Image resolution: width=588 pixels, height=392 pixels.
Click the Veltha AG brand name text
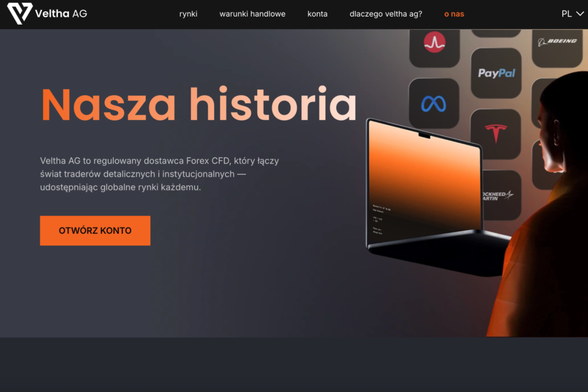(x=61, y=14)
